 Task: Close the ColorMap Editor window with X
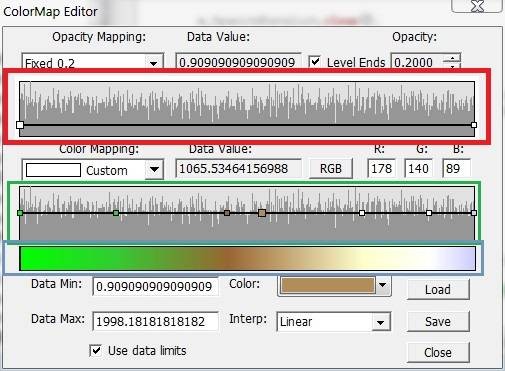coord(477,6)
